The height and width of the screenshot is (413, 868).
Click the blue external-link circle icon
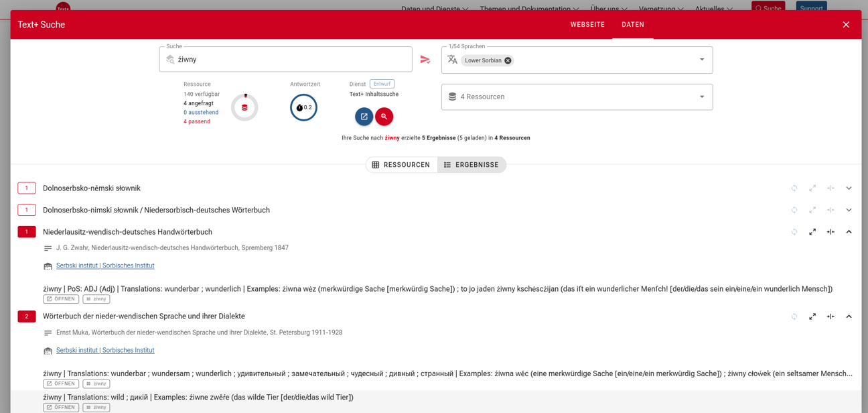pos(364,117)
